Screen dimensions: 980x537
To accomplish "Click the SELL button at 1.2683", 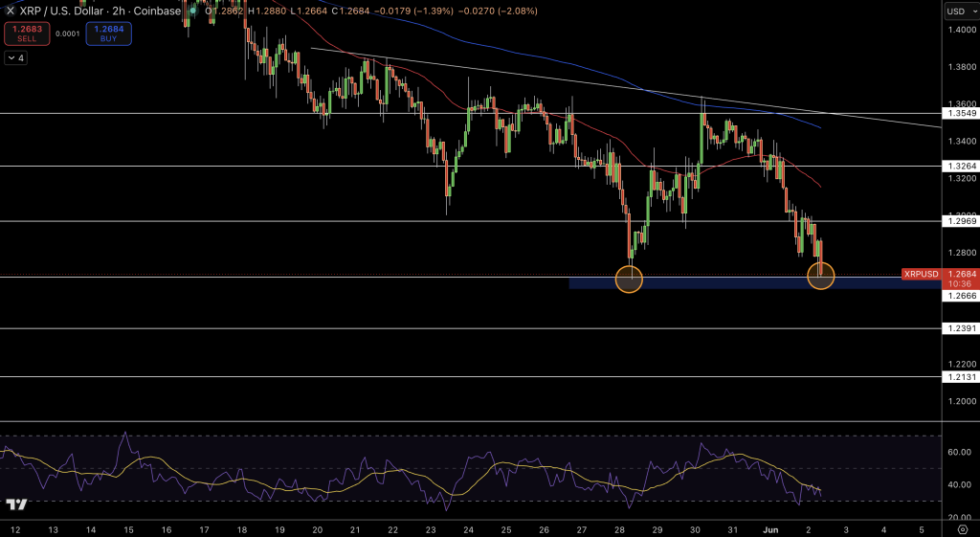I will click(x=27, y=34).
